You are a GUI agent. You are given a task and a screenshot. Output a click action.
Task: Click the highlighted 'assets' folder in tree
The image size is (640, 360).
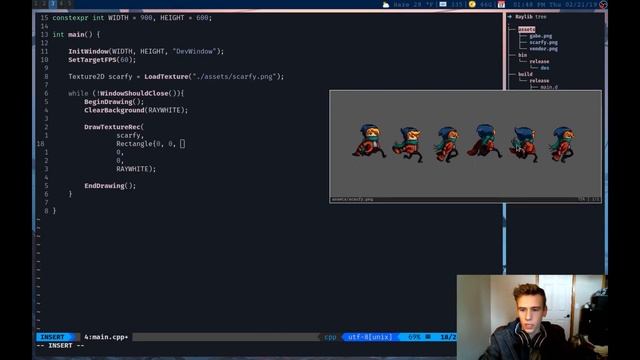click(527, 29)
